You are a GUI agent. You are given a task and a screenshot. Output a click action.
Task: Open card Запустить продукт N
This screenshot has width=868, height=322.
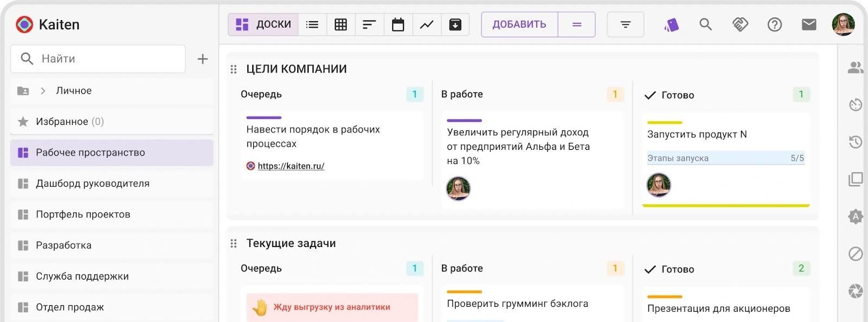tap(726, 160)
